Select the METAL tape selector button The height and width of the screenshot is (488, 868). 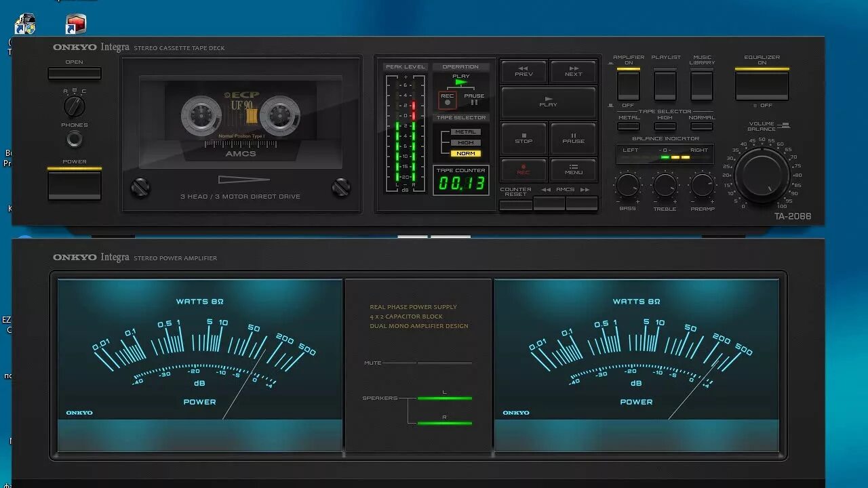[x=629, y=126]
